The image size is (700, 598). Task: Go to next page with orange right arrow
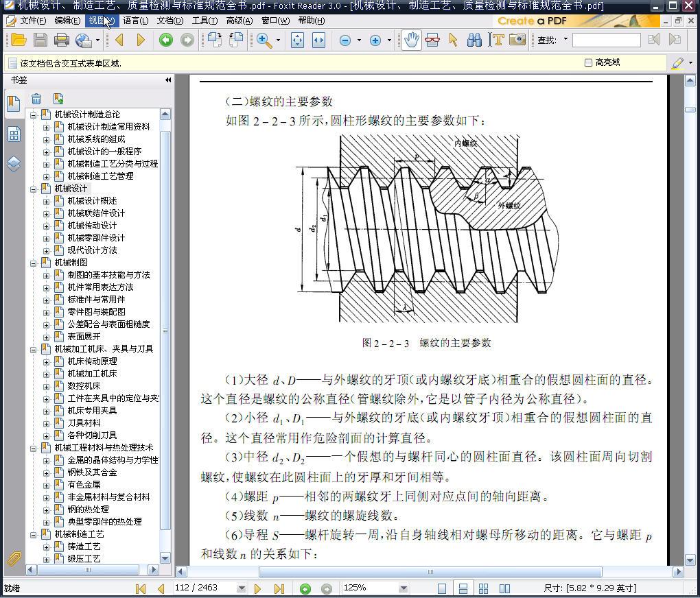tap(141, 40)
